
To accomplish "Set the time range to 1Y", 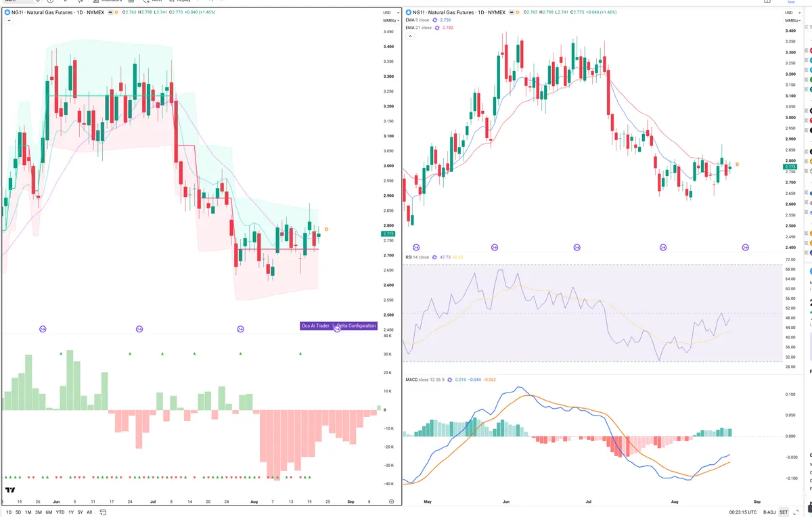I will pyautogui.click(x=71, y=512).
